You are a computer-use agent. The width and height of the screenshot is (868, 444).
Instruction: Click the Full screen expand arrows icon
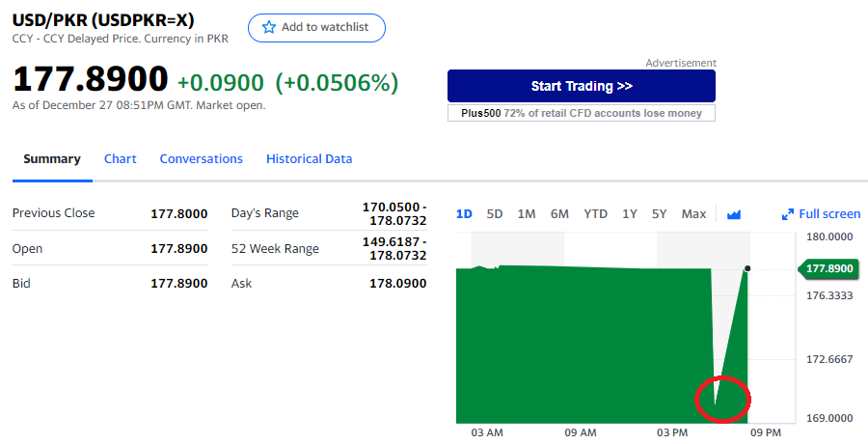click(787, 214)
